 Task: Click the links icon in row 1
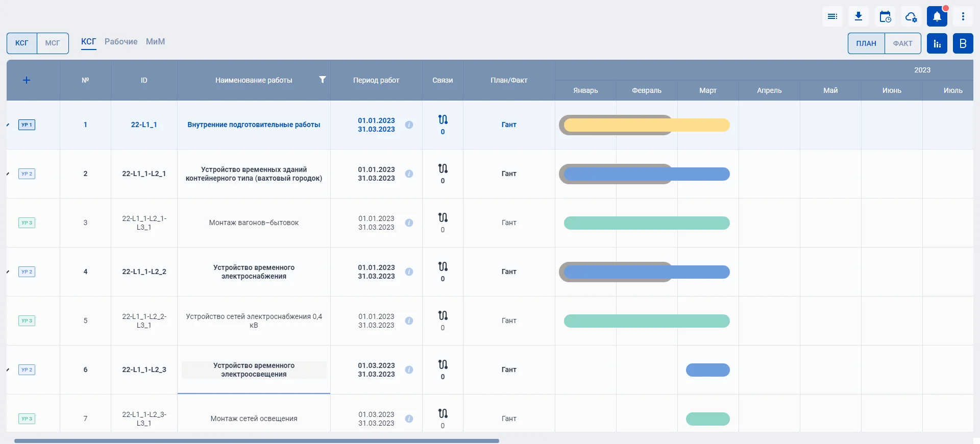[443, 120]
